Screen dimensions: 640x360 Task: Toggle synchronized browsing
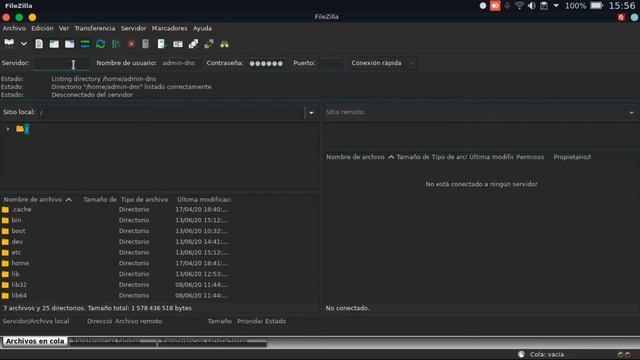tap(209, 44)
